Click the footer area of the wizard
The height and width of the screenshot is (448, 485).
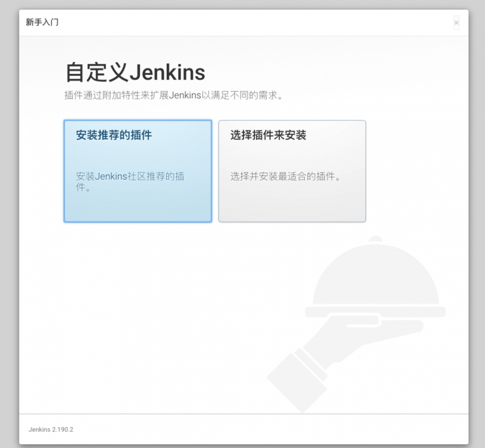point(242,430)
